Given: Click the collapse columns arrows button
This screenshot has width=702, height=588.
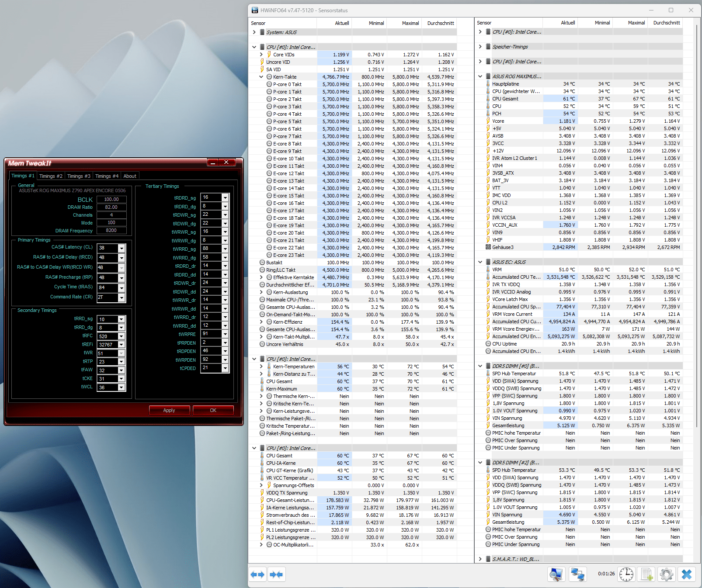Looking at the screenshot, I should point(276,574).
